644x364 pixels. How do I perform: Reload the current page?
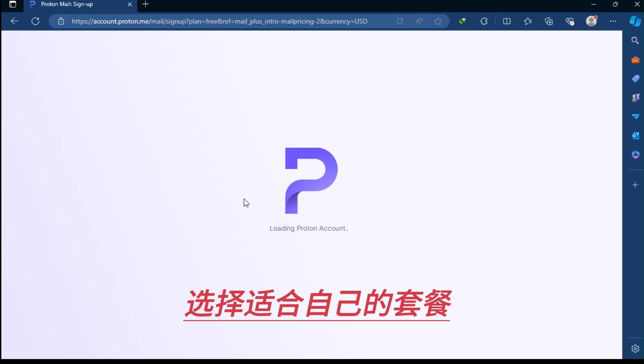tap(35, 21)
